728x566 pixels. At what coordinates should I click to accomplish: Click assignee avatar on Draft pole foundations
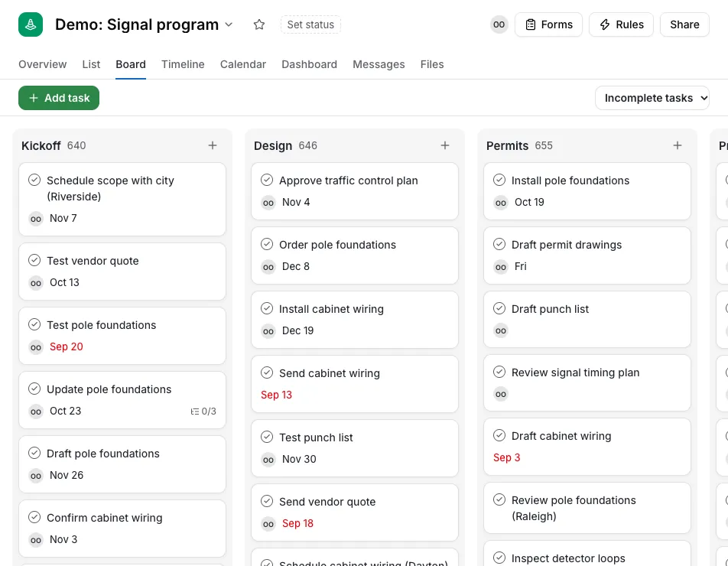point(36,476)
